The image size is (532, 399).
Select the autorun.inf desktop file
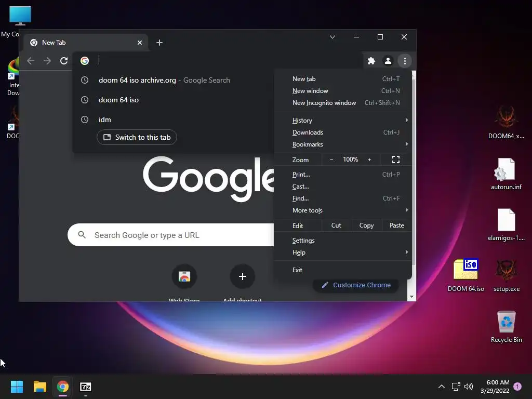coord(506,174)
